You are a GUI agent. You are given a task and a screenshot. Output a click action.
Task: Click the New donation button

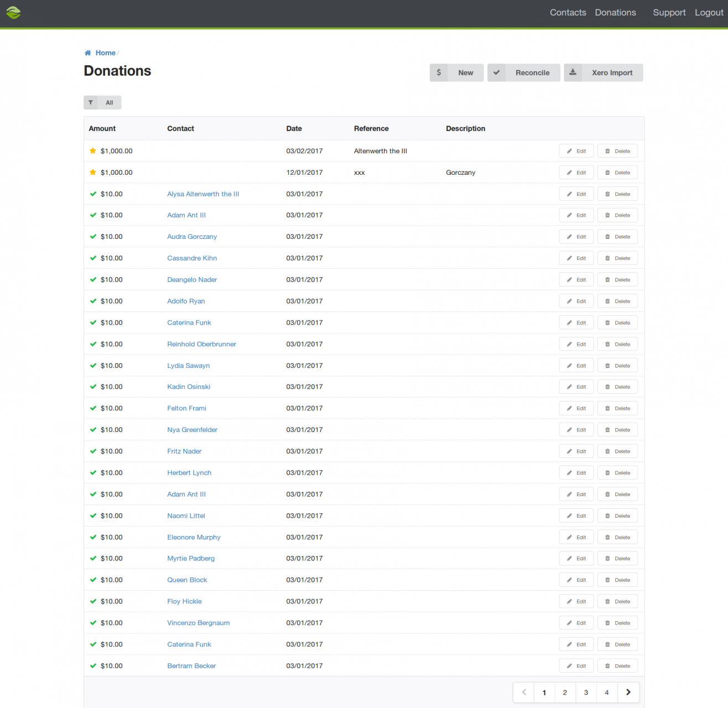(x=465, y=72)
